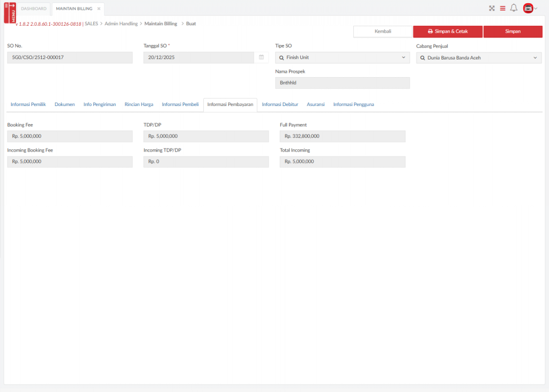Expand the Tipe SO dropdown
This screenshot has height=392, width=549.
tap(403, 57)
